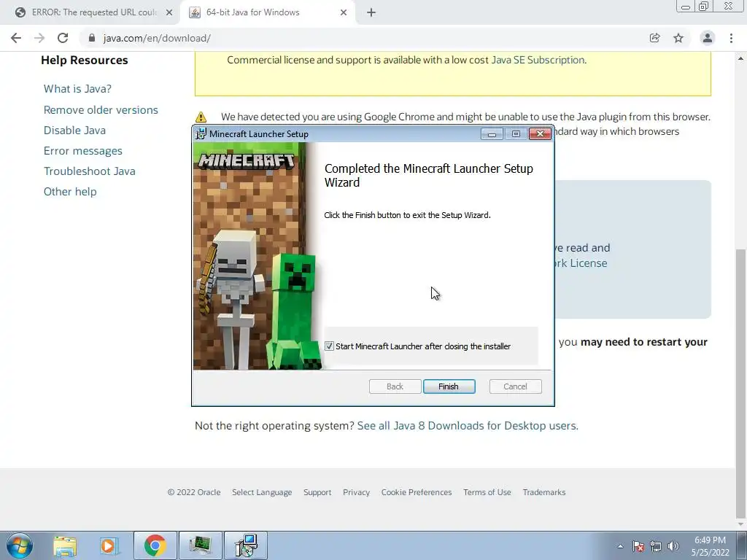This screenshot has width=747, height=560.
Task: Open Terms of Use footer link
Action: (487, 492)
